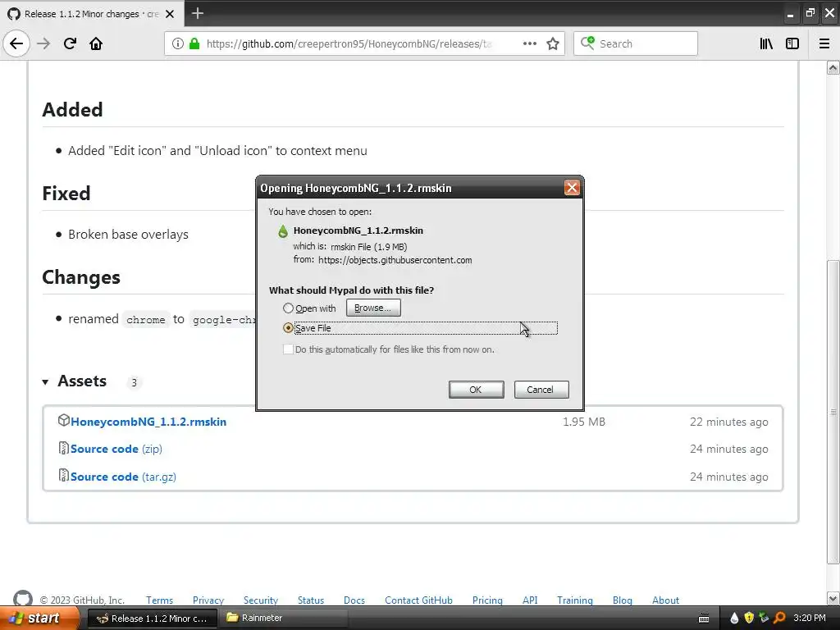Toggle the browser sidebar icon

click(792, 43)
